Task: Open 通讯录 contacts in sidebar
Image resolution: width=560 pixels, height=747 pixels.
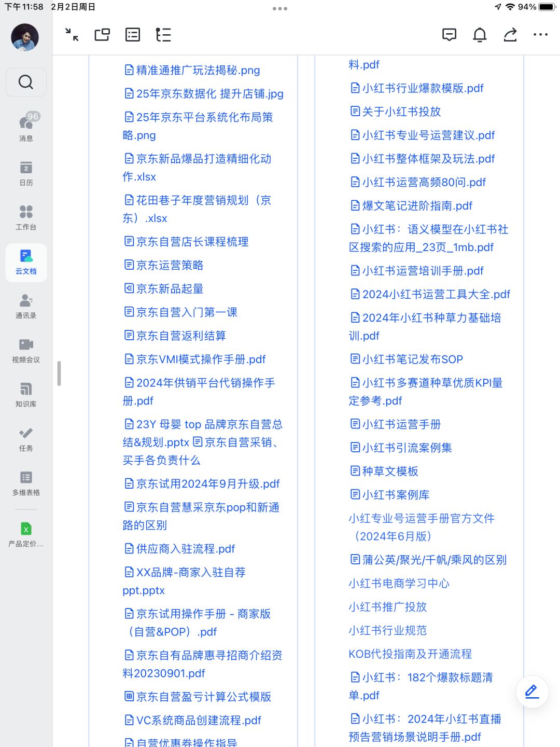Action: click(26, 306)
